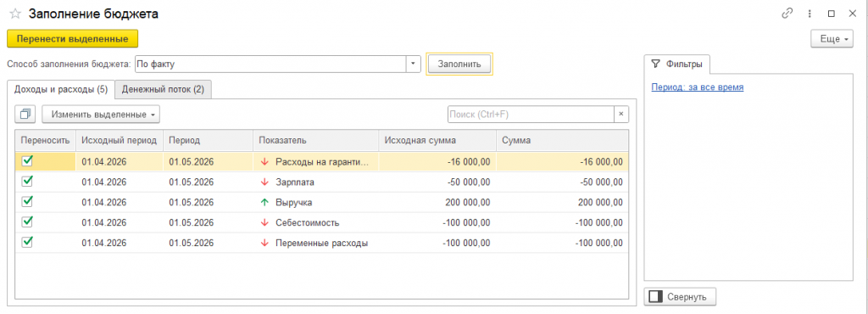Screen dimensions: 868x314
Task: Click the Заполнить button
Action: point(459,64)
